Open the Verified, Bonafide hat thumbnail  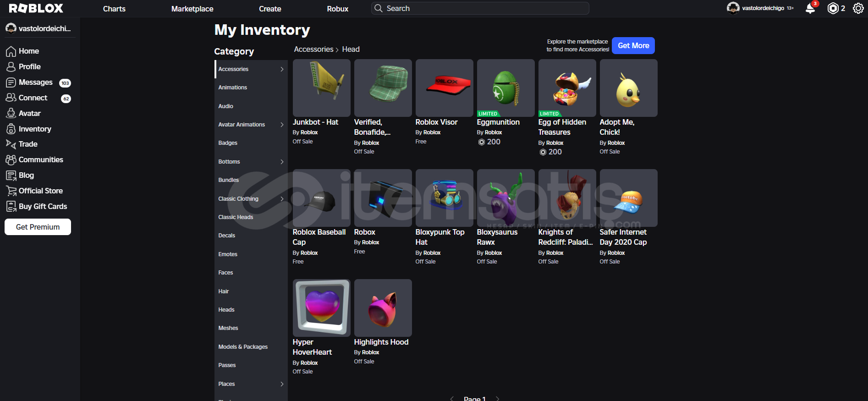tap(383, 88)
